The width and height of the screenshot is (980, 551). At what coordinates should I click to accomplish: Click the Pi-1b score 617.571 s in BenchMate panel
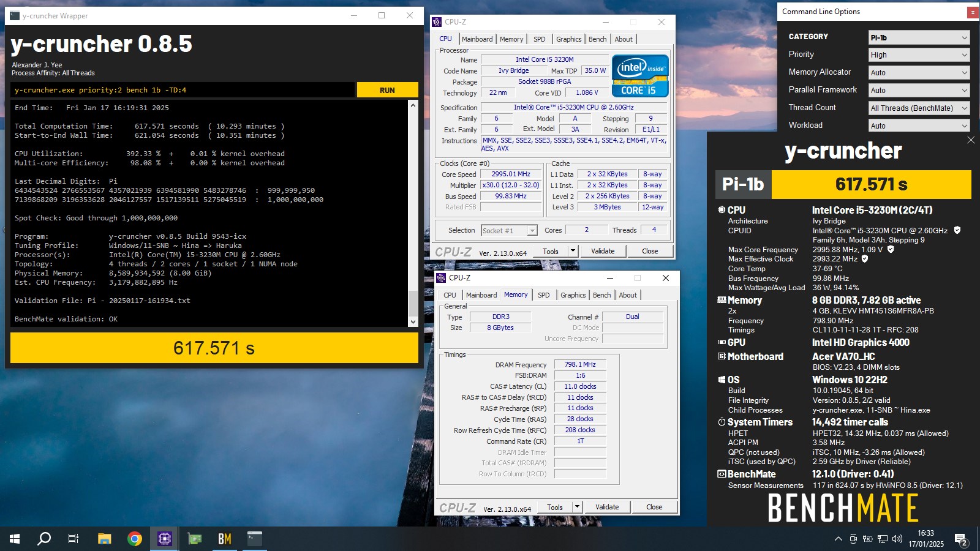pos(871,184)
